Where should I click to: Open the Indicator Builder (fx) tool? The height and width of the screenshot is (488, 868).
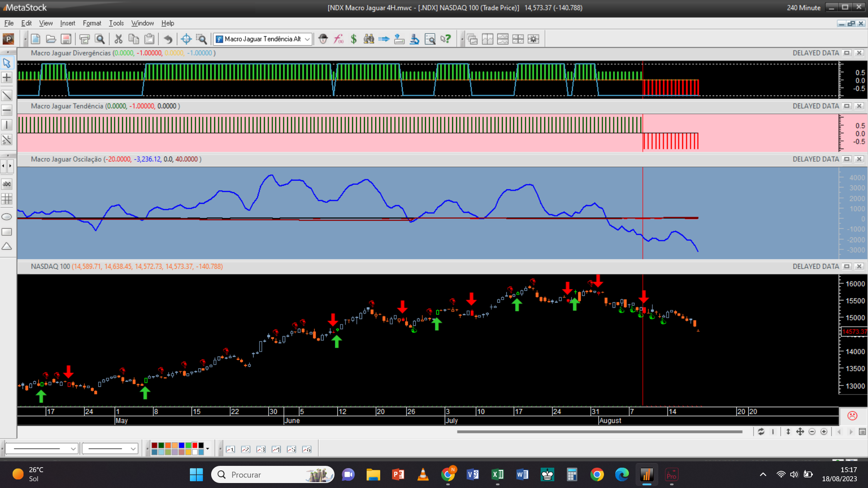(x=339, y=39)
